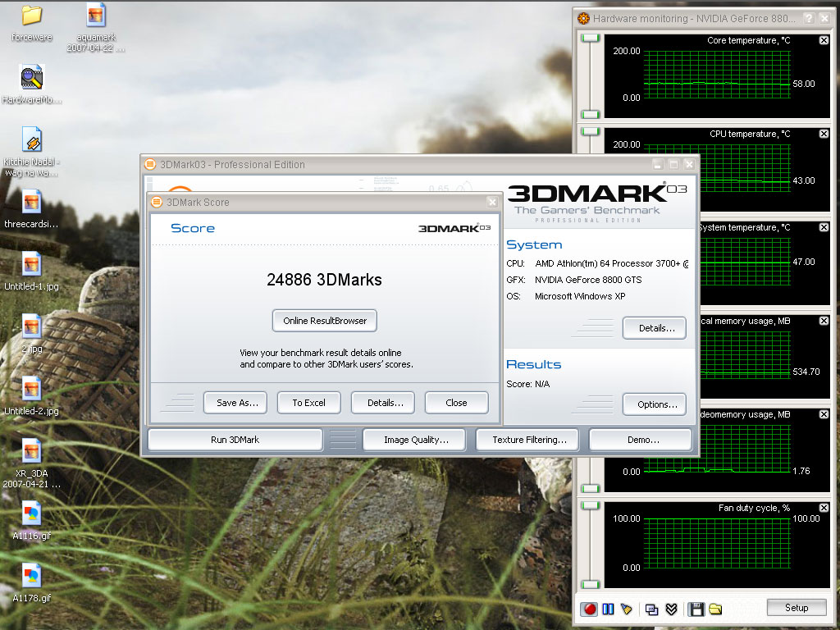This screenshot has height=630, width=840.
Task: Open Results Options... in 3DMark03 window
Action: click(x=655, y=404)
